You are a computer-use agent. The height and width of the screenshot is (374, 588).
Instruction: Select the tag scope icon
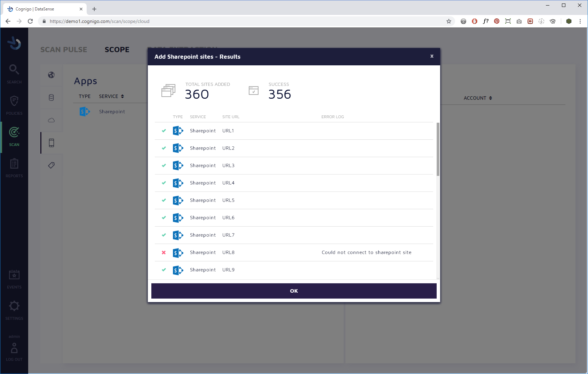(51, 165)
